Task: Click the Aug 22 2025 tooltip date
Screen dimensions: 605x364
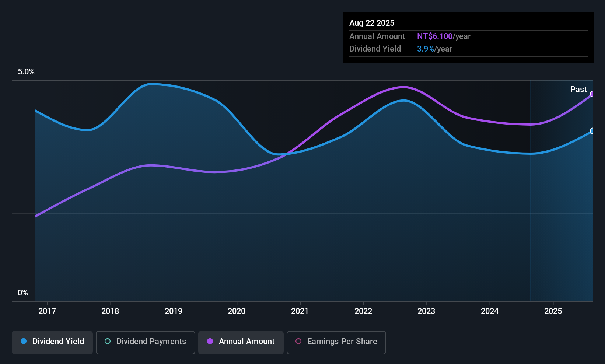Action: coord(372,23)
